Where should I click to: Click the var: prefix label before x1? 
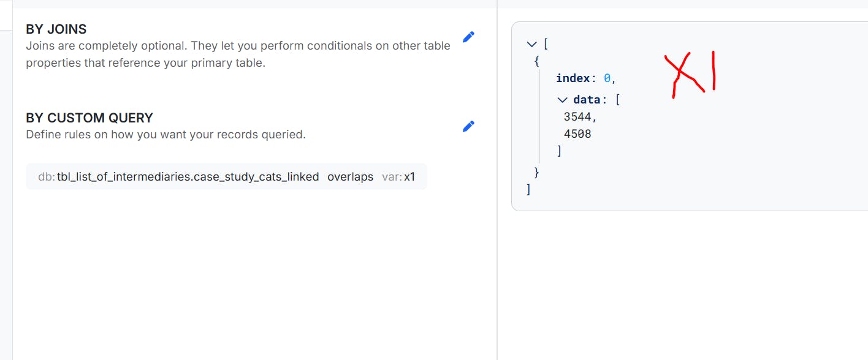pyautogui.click(x=392, y=177)
